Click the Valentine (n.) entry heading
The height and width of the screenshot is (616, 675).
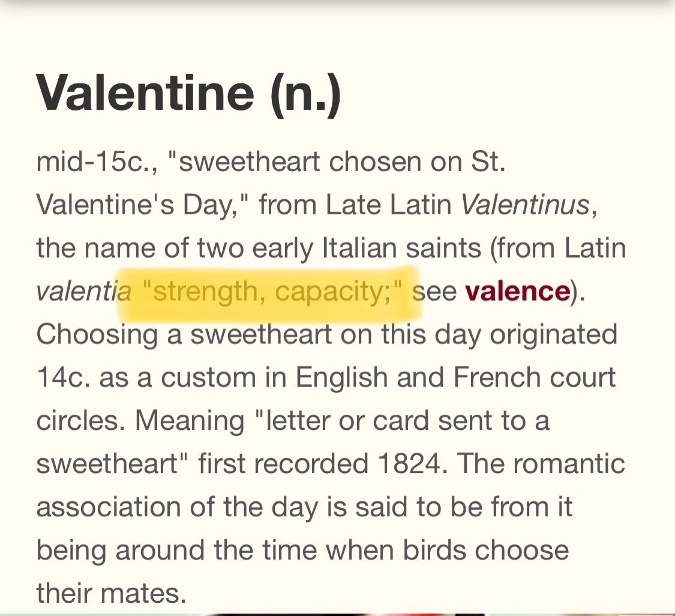[x=188, y=94]
